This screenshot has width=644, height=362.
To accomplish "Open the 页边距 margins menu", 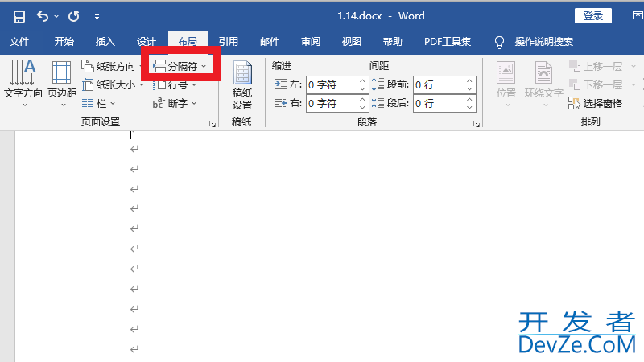I will pyautogui.click(x=62, y=84).
